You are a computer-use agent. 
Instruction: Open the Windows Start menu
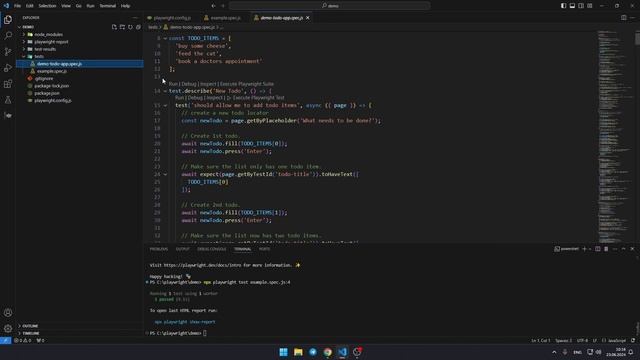tap(283, 352)
